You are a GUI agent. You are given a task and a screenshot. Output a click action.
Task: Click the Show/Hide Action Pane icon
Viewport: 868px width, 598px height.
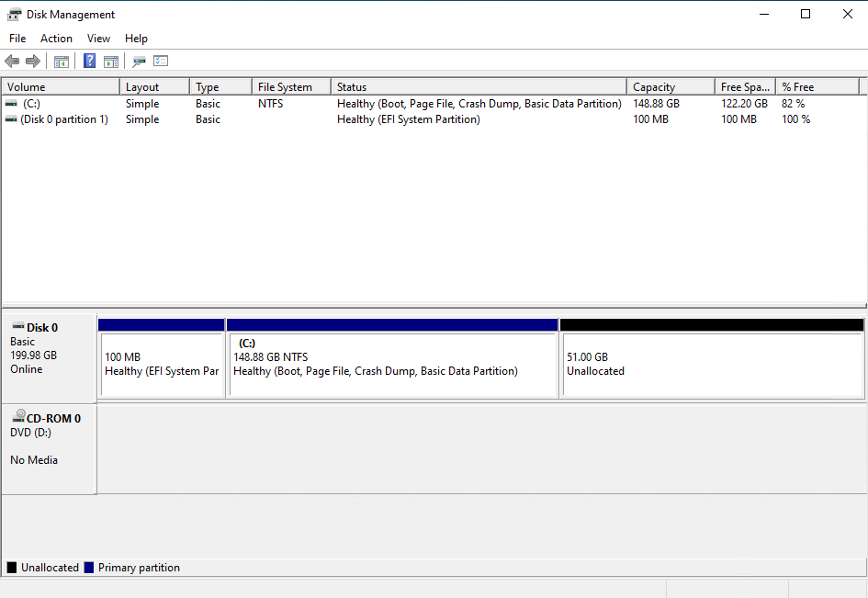[x=111, y=62]
